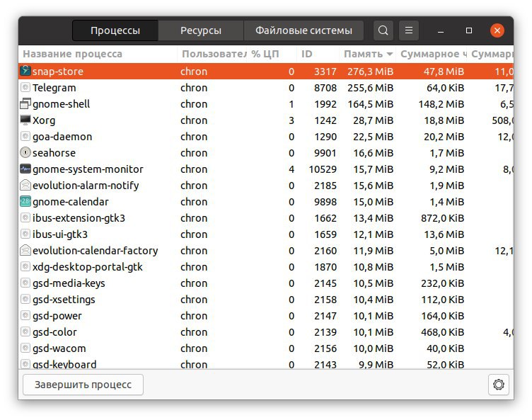Click the gsd-wacom process icon
This screenshot has width=532, height=420.
[25, 348]
